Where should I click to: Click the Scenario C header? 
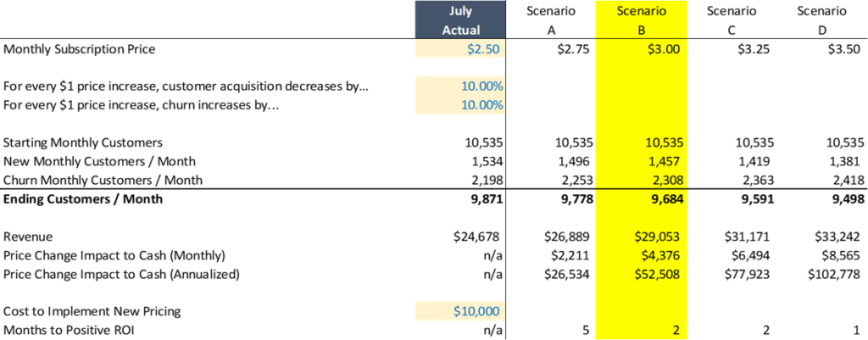coord(732,20)
